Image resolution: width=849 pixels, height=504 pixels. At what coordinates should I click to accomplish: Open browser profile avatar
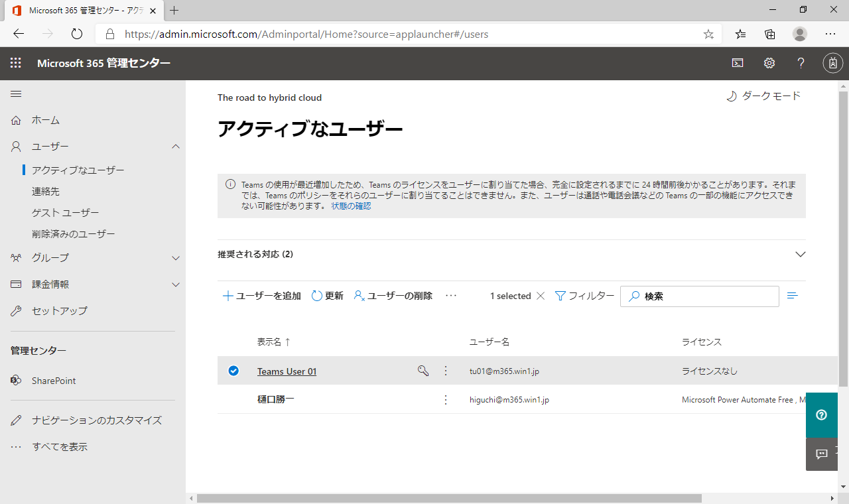800,34
